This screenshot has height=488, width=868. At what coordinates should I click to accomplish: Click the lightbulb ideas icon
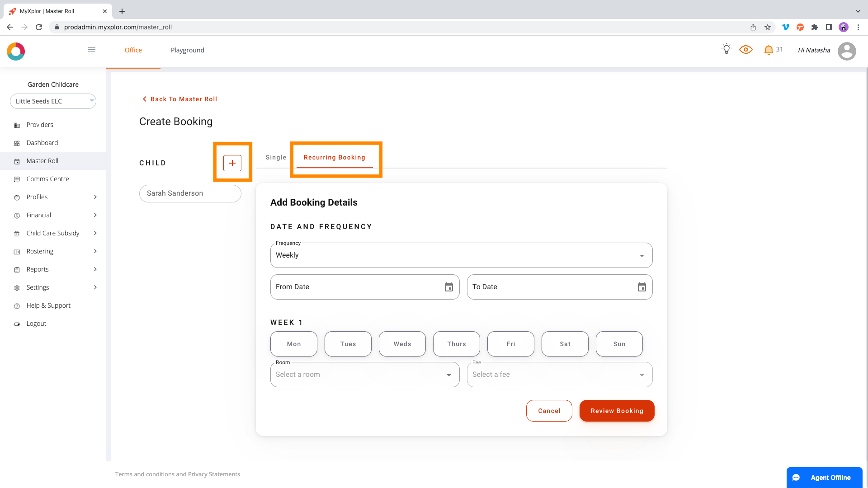[726, 49]
